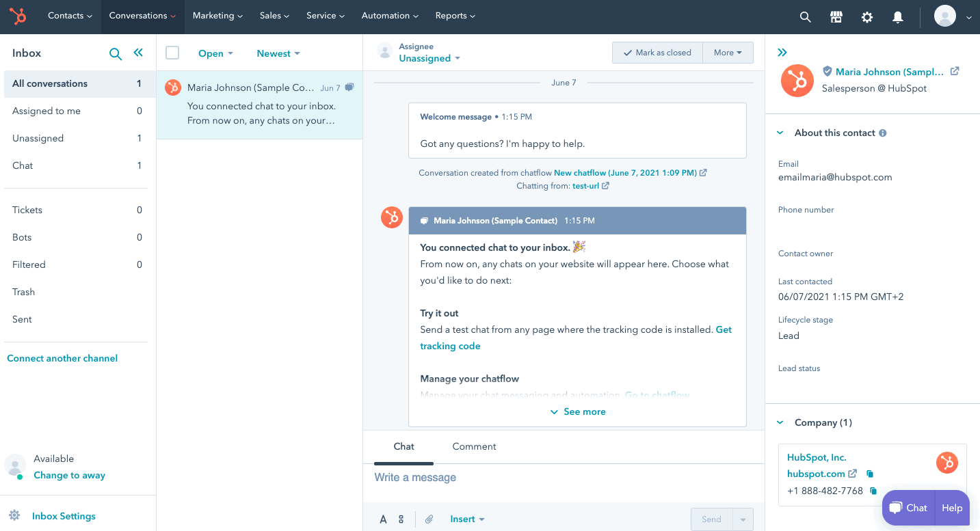Open the Unassigned assignee dropdown
The width and height of the screenshot is (980, 531).
pyautogui.click(x=429, y=59)
